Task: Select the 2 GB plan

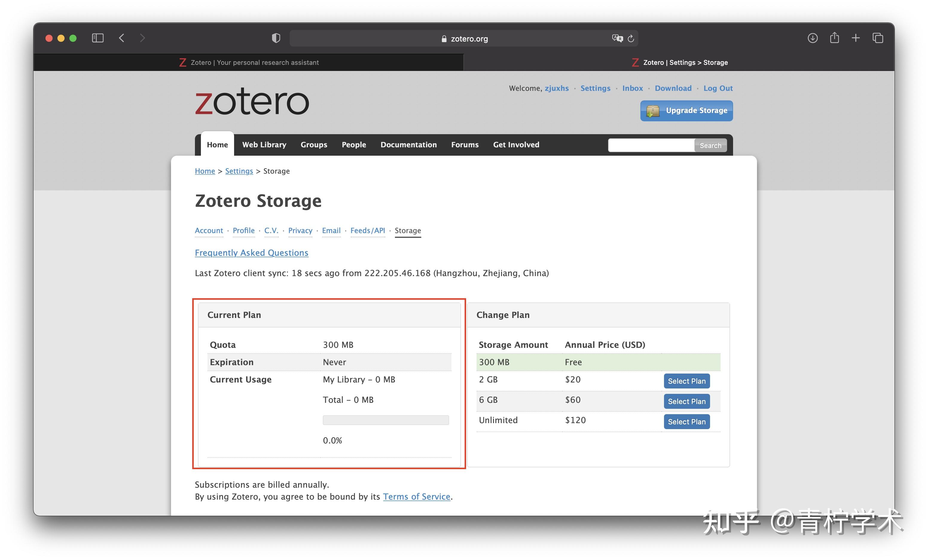Action: tap(686, 381)
